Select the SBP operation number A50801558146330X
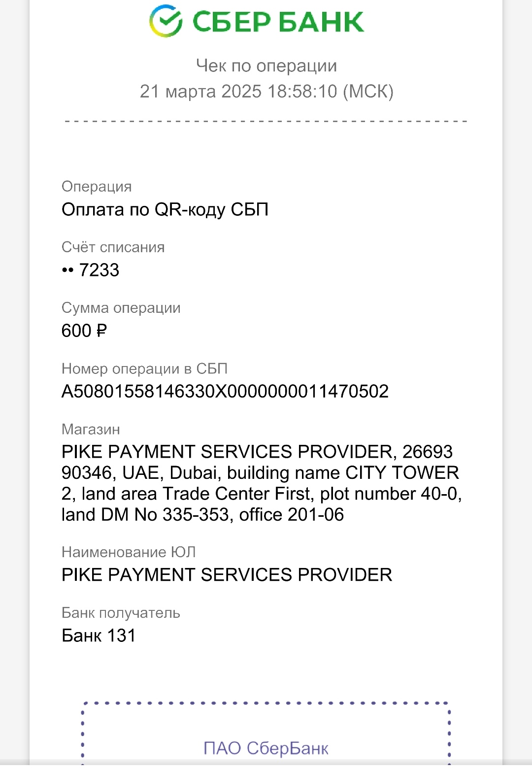532x770 pixels. tap(225, 392)
